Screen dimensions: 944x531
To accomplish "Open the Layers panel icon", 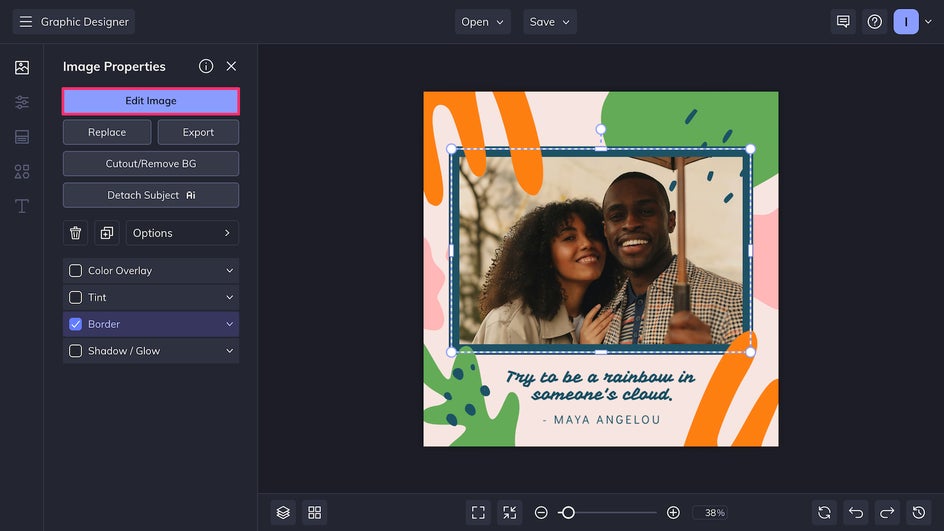I will pyautogui.click(x=283, y=512).
